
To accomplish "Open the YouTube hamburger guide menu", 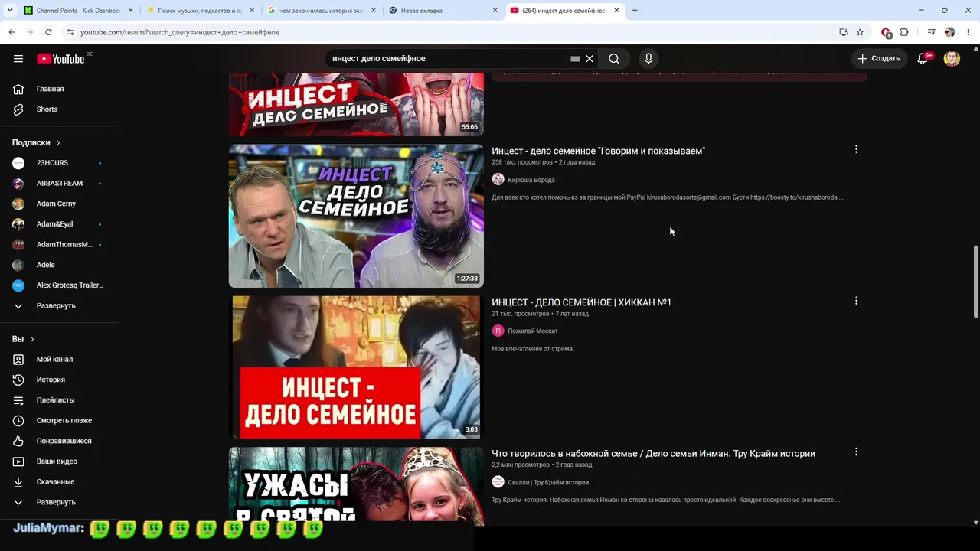I will click(18, 59).
